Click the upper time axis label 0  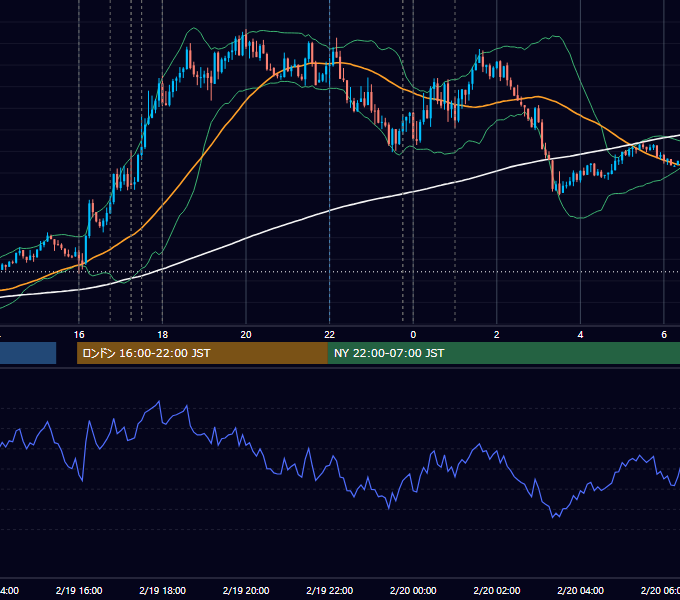pyautogui.click(x=413, y=335)
